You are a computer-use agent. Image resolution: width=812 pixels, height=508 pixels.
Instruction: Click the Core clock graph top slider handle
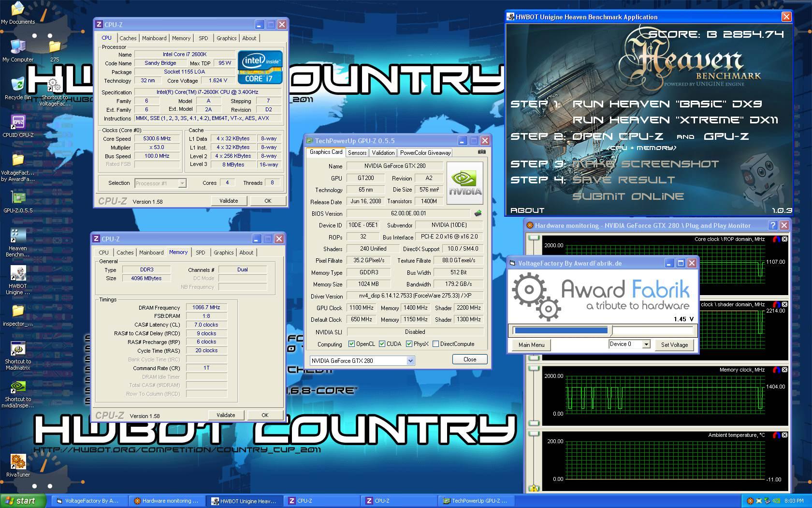click(534, 238)
